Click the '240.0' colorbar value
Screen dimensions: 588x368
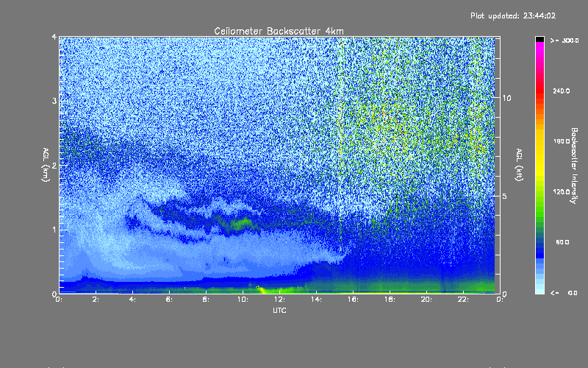pyautogui.click(x=562, y=91)
